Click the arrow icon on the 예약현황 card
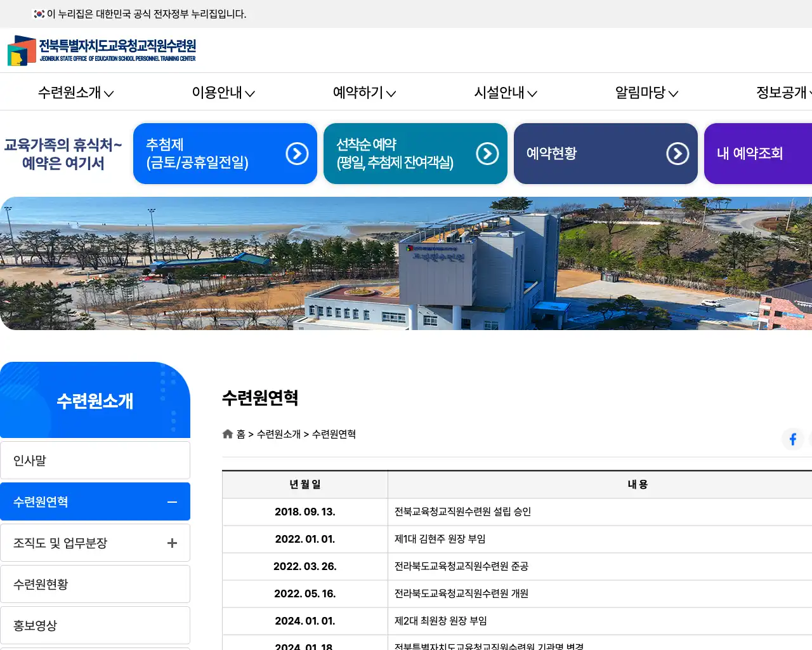Image resolution: width=812 pixels, height=650 pixels. pos(677,153)
